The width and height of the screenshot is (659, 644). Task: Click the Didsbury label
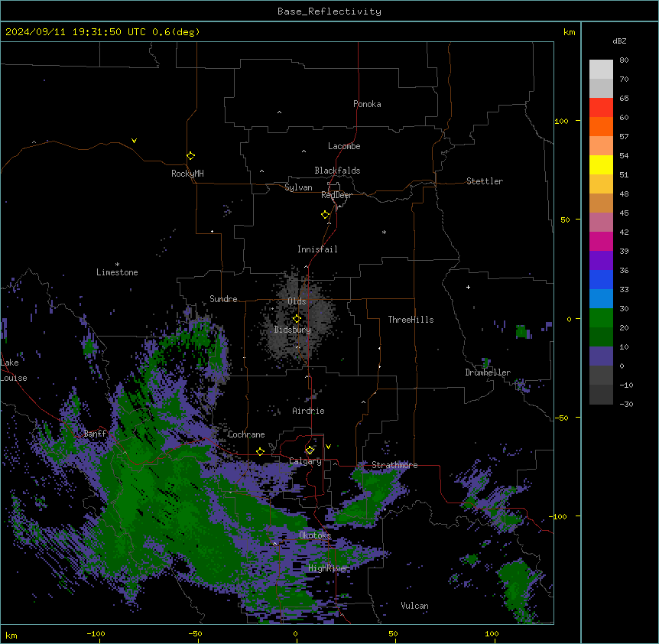point(293,330)
